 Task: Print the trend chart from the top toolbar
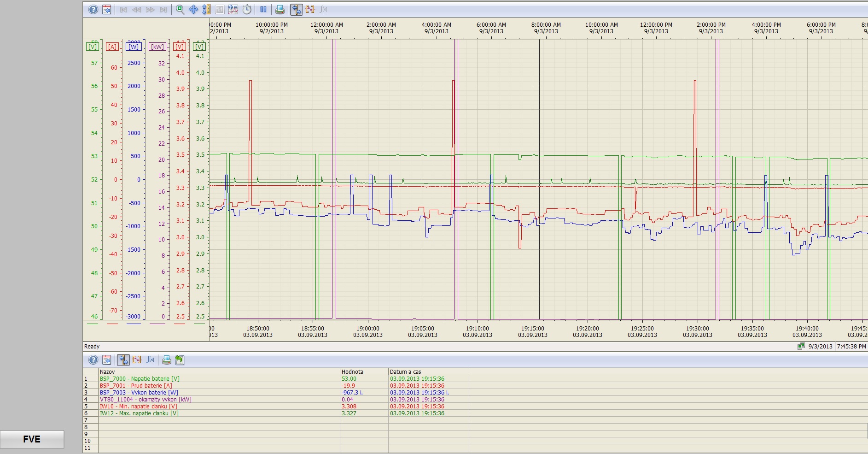coord(280,10)
